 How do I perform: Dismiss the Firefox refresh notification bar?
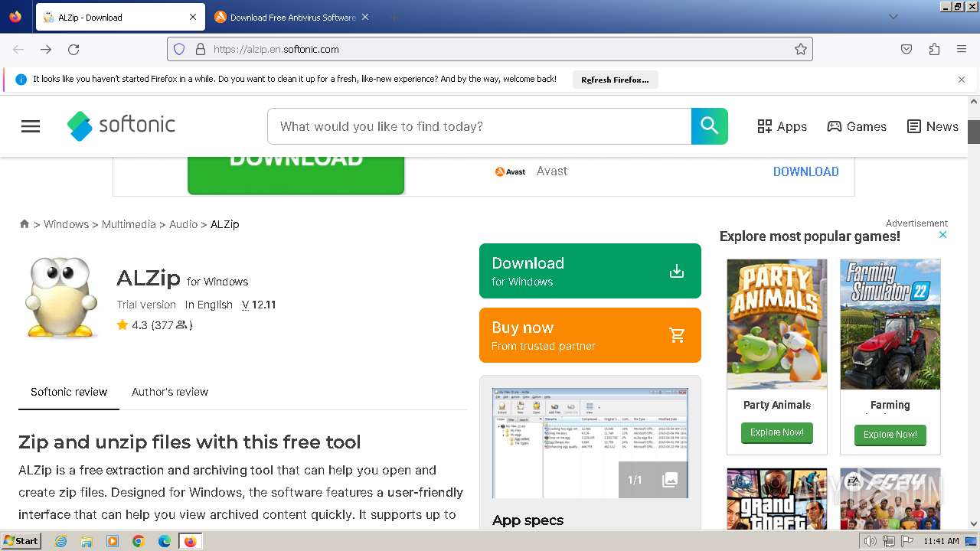point(962,80)
